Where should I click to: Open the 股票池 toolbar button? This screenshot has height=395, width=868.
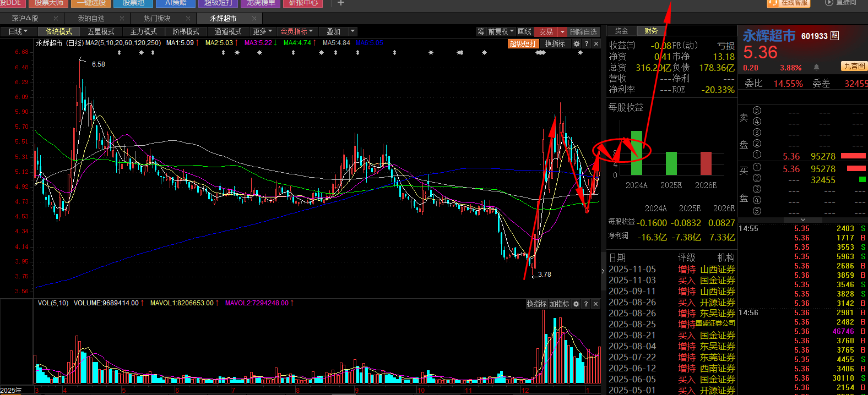134,3
